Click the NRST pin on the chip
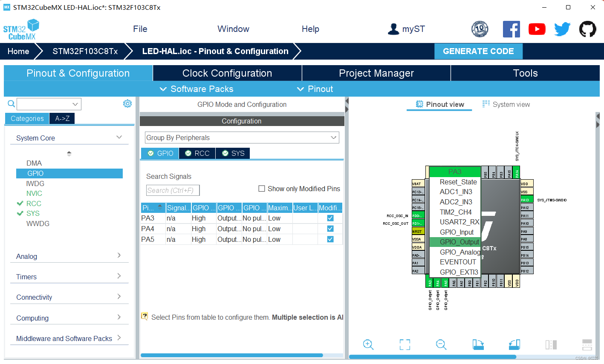 (x=418, y=231)
